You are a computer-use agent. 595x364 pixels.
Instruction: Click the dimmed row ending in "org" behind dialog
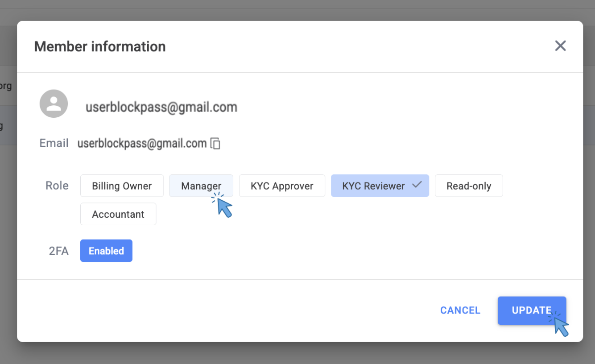tap(6, 86)
